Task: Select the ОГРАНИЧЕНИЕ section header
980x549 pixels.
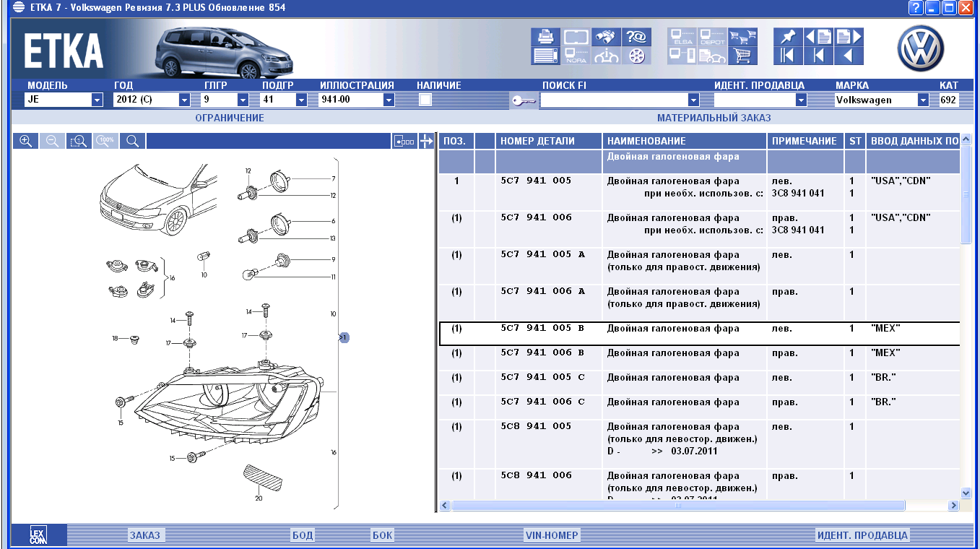Action: pos(230,118)
